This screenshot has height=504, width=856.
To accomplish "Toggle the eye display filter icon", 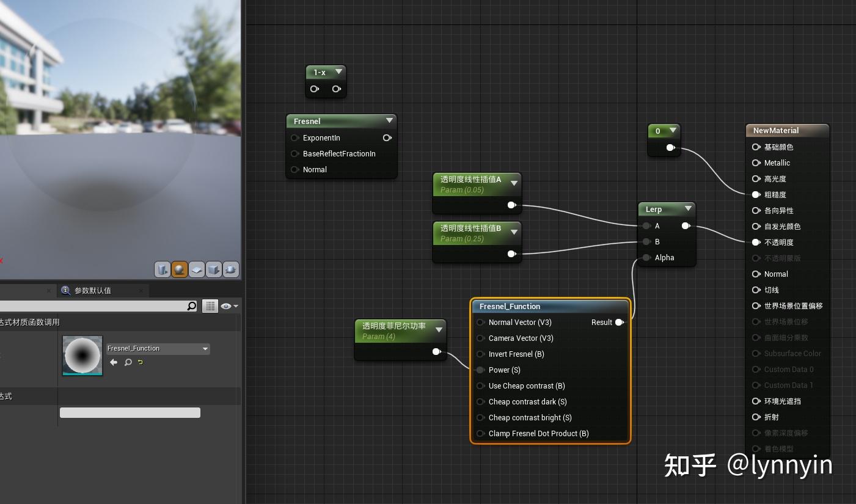I will [226, 306].
